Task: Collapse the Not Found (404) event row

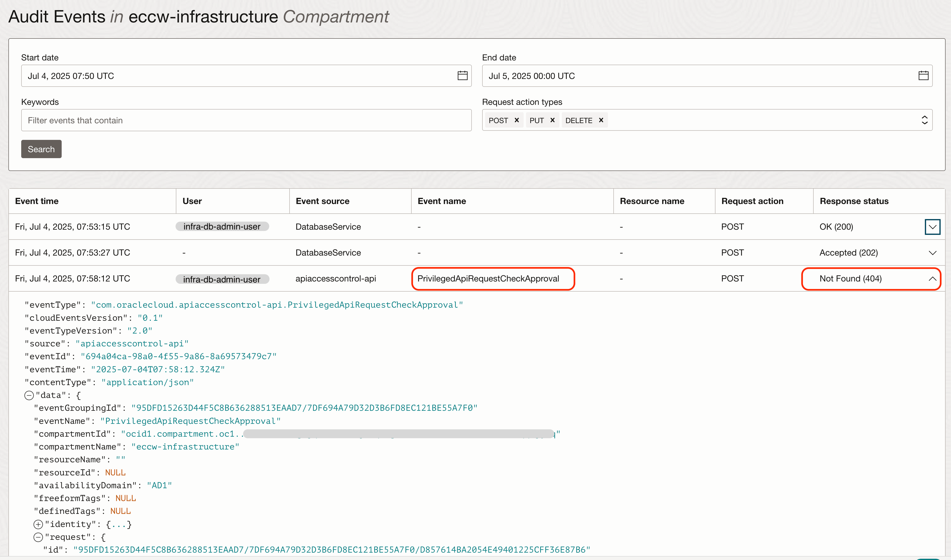Action: (x=932, y=279)
